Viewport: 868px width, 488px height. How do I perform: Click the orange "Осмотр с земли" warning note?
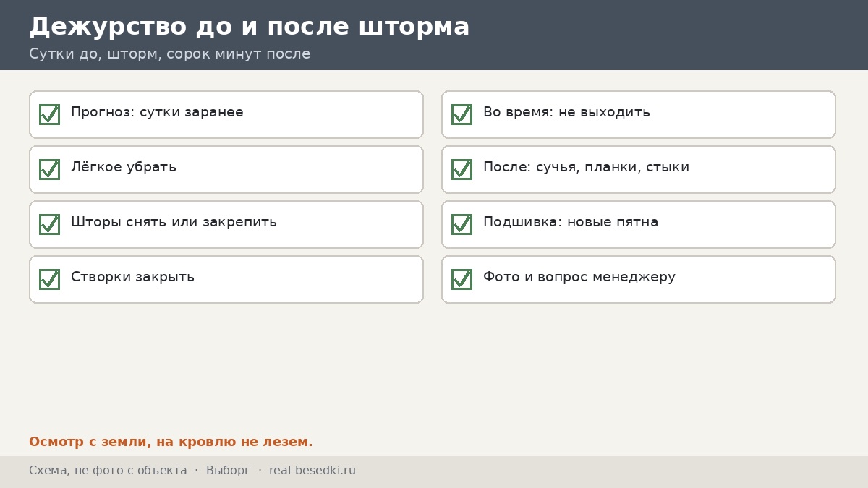point(171,442)
